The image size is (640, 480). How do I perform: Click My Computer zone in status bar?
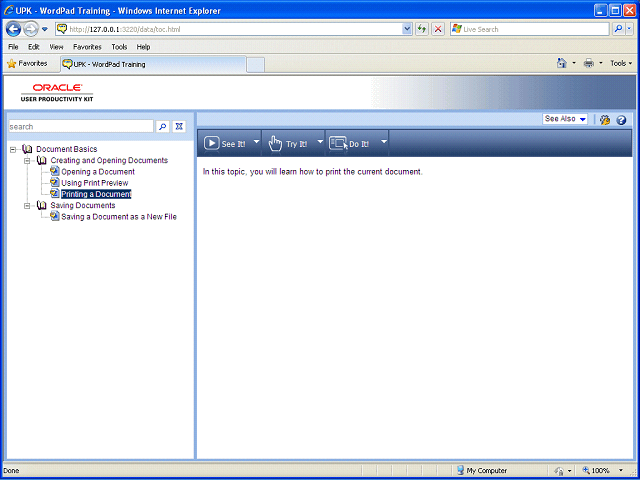(x=482, y=471)
